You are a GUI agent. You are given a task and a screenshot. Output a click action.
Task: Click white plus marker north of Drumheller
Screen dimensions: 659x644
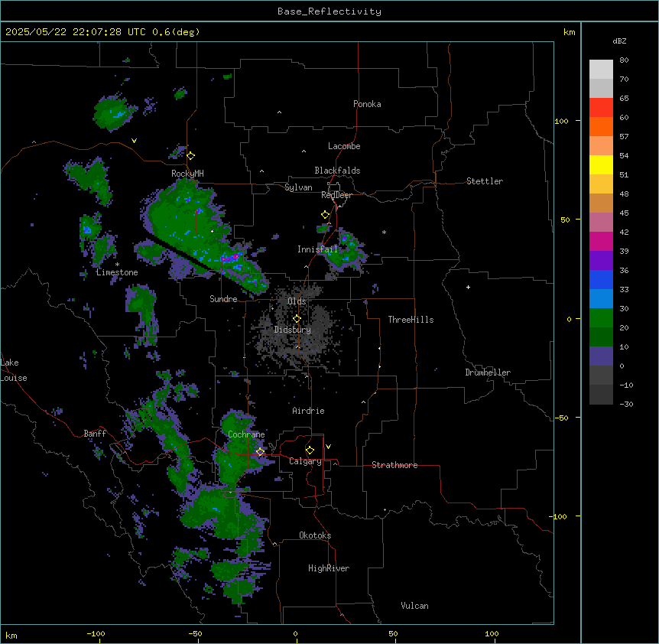[x=468, y=287]
